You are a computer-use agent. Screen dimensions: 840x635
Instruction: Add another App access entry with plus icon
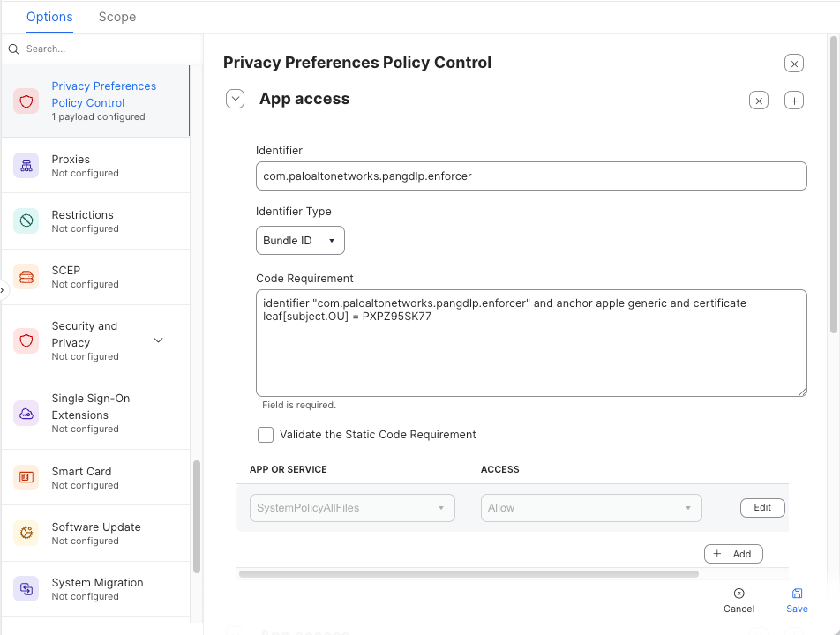coord(793,101)
